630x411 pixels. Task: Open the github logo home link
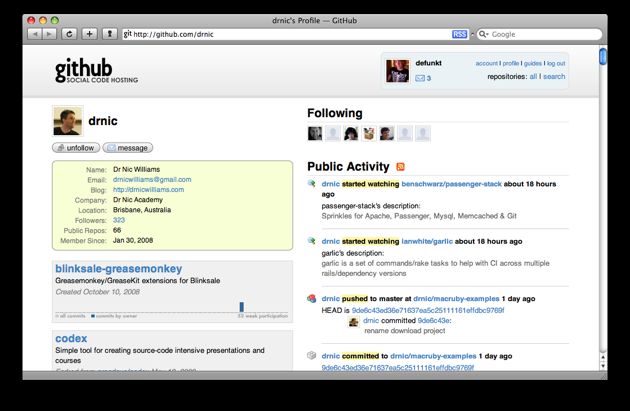(x=96, y=71)
